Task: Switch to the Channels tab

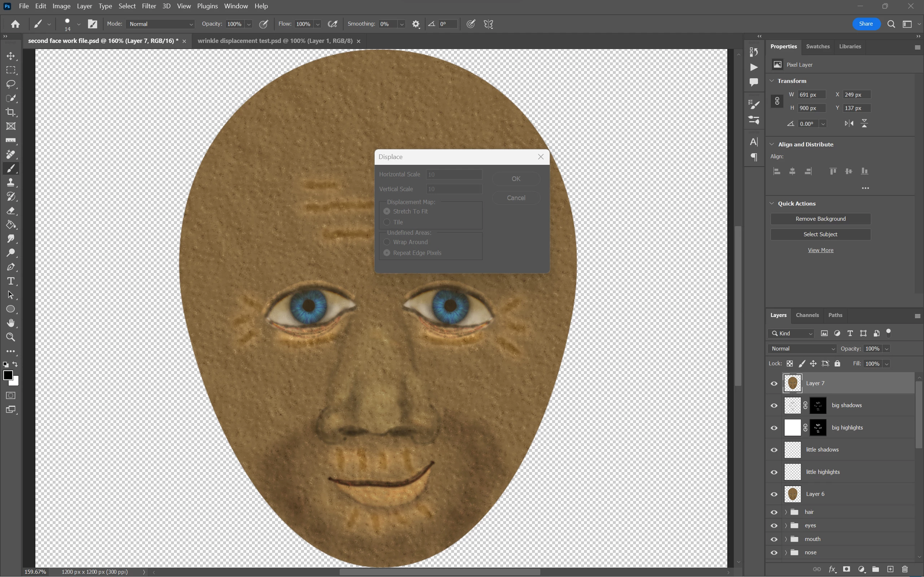Action: (807, 315)
